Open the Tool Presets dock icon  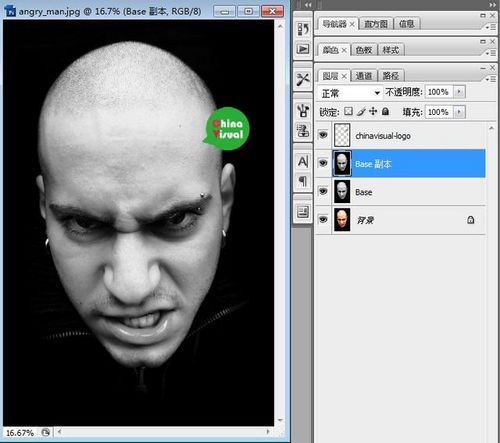[x=303, y=79]
